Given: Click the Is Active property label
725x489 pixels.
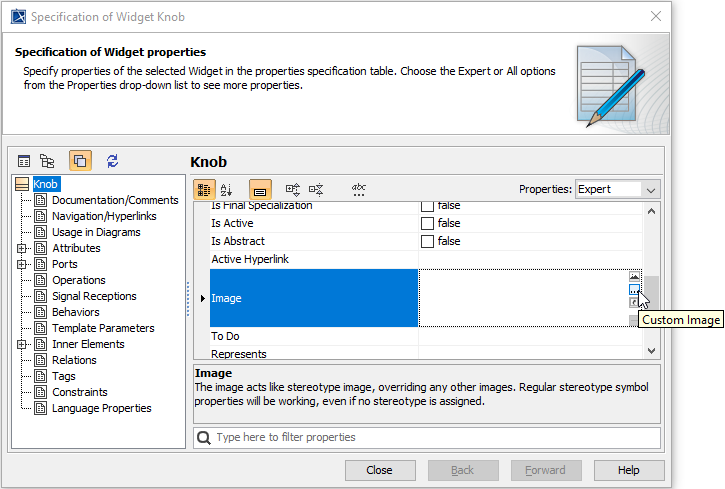Looking at the screenshot, I should (232, 223).
